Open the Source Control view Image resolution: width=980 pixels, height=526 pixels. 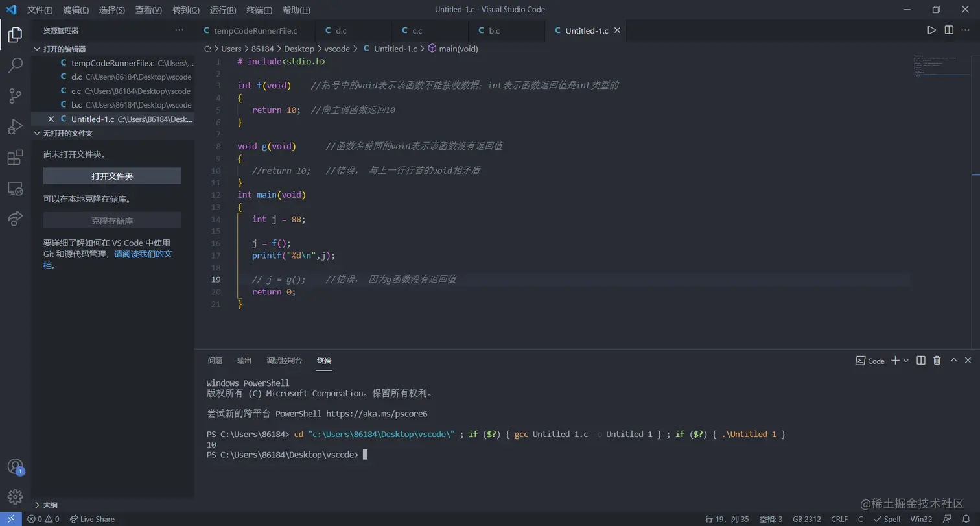[x=15, y=96]
